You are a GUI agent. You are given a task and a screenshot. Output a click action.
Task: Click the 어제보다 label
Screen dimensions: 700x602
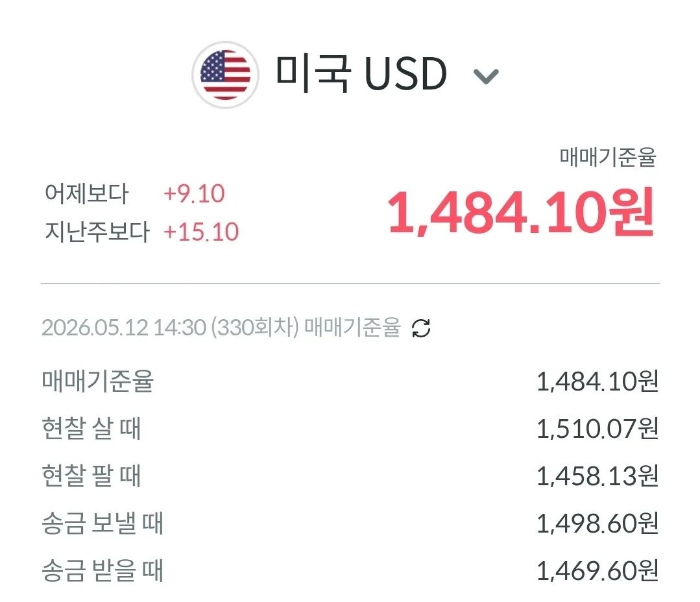86,194
